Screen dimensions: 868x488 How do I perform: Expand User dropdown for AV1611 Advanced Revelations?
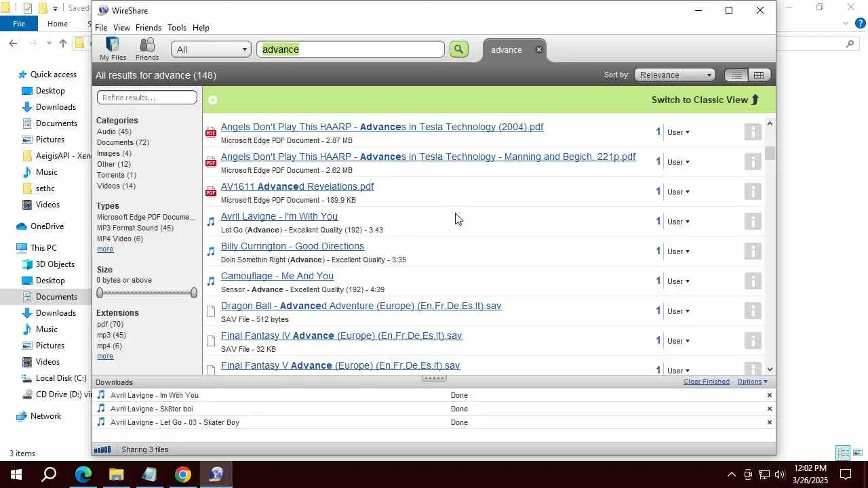coord(678,192)
